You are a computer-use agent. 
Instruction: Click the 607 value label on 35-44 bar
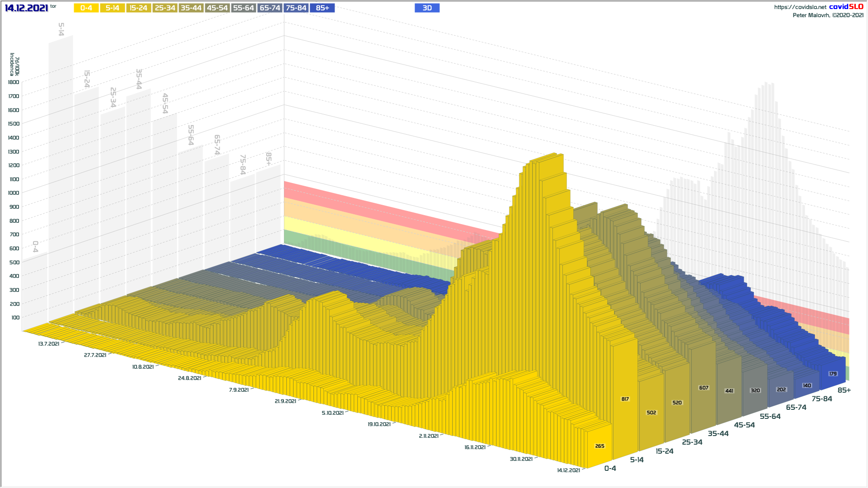[x=703, y=388]
